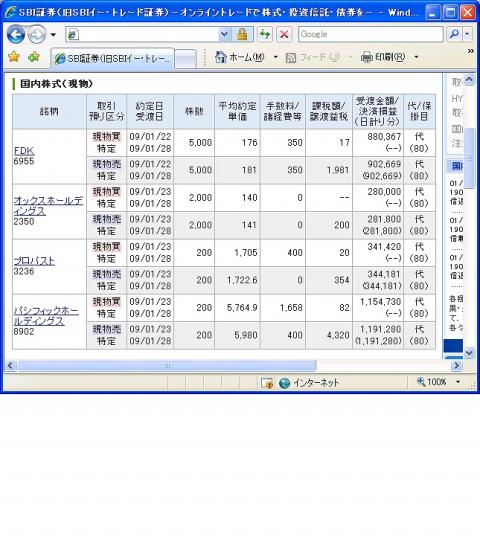Viewport: 480px width, 551px height.
Task: Open the プロパスト stock link
Action: point(34,261)
